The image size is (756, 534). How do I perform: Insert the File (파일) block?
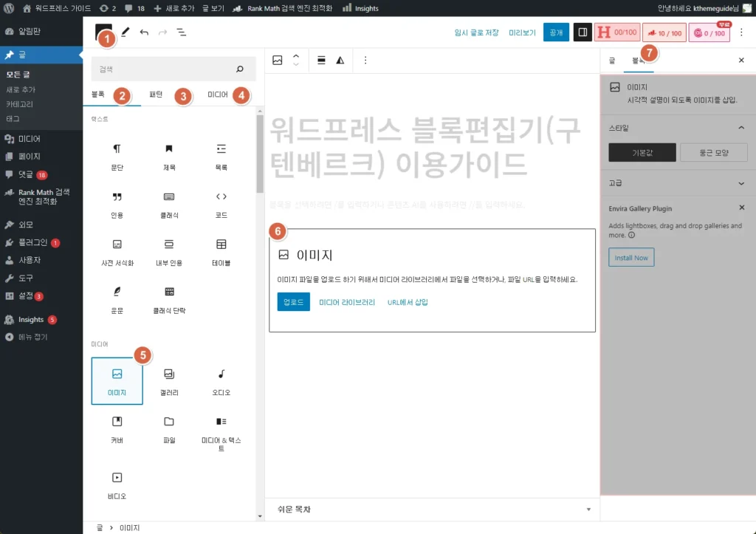coord(169,429)
